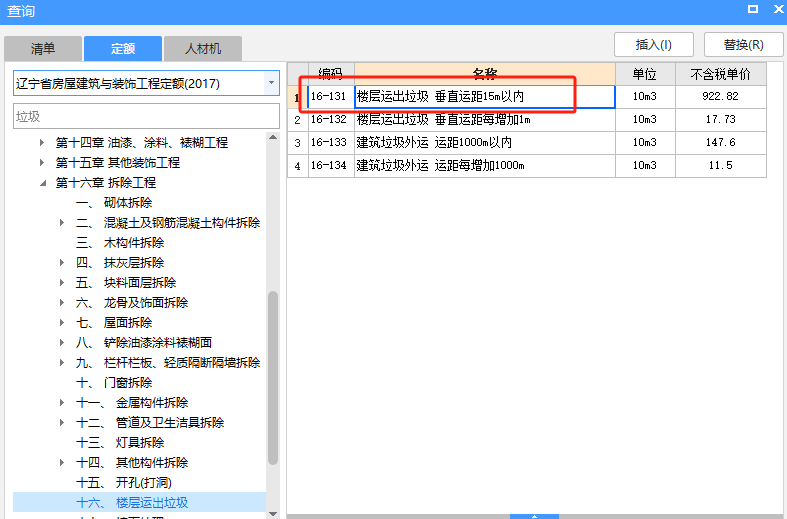This screenshot has height=519, width=787.
Task: Expand 六、龙骨及饰面拆除 node
Action: [x=62, y=303]
